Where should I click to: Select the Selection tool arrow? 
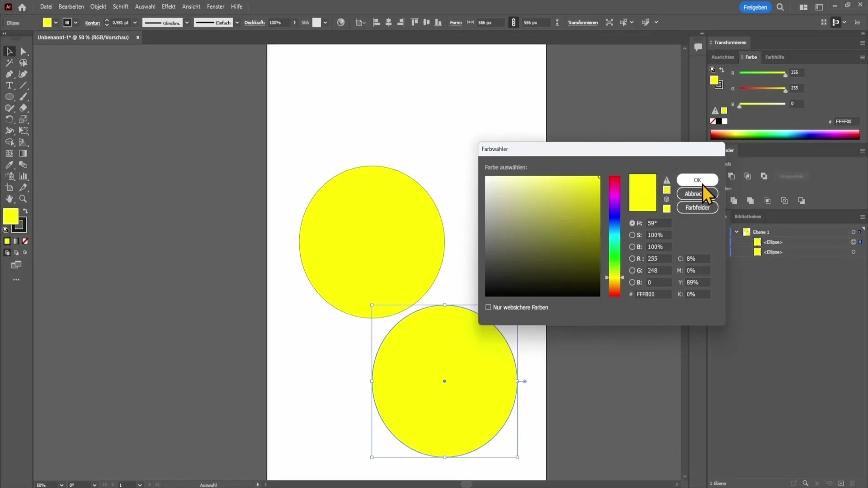tap(9, 52)
